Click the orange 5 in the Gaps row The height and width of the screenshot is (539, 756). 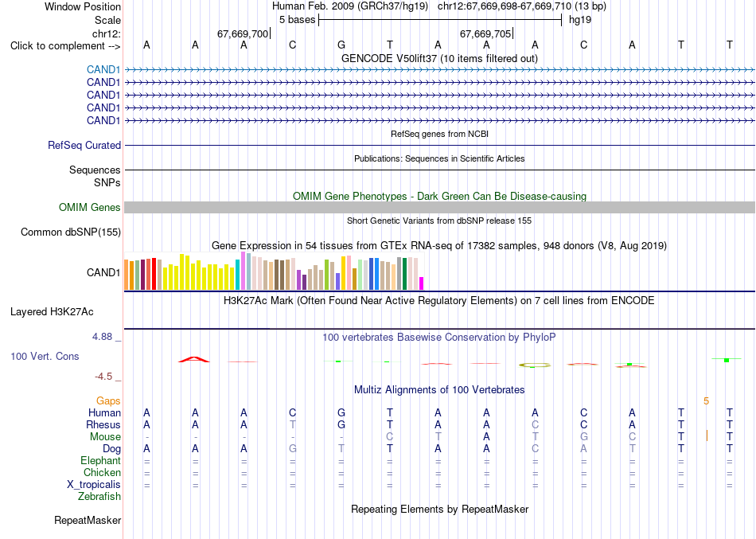pos(707,401)
